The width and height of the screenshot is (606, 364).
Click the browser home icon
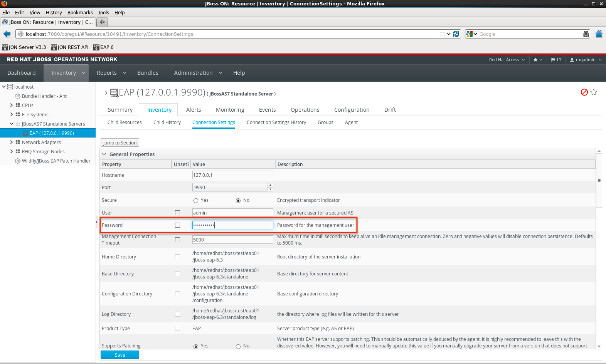tap(599, 34)
